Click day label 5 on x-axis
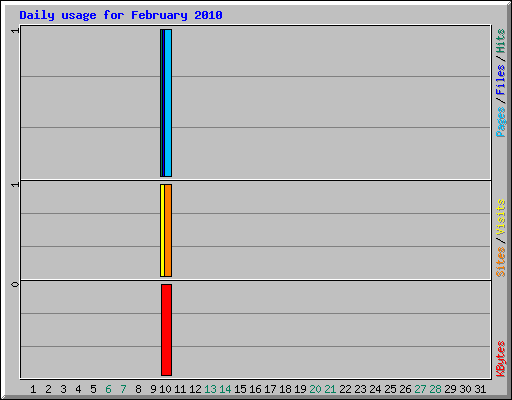Image resolution: width=512 pixels, height=400 pixels. (93, 389)
